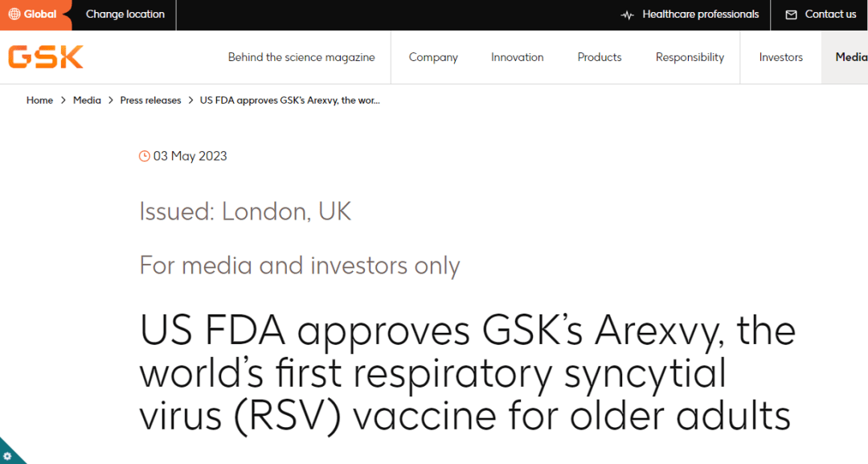Click the orange clock icon beside the date
The image size is (868, 464).
[145, 155]
